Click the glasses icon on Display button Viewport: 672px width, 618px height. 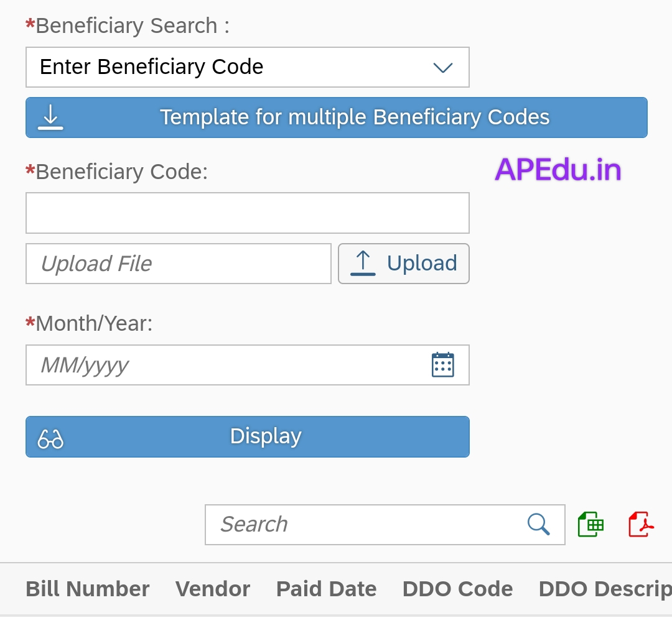click(50, 438)
